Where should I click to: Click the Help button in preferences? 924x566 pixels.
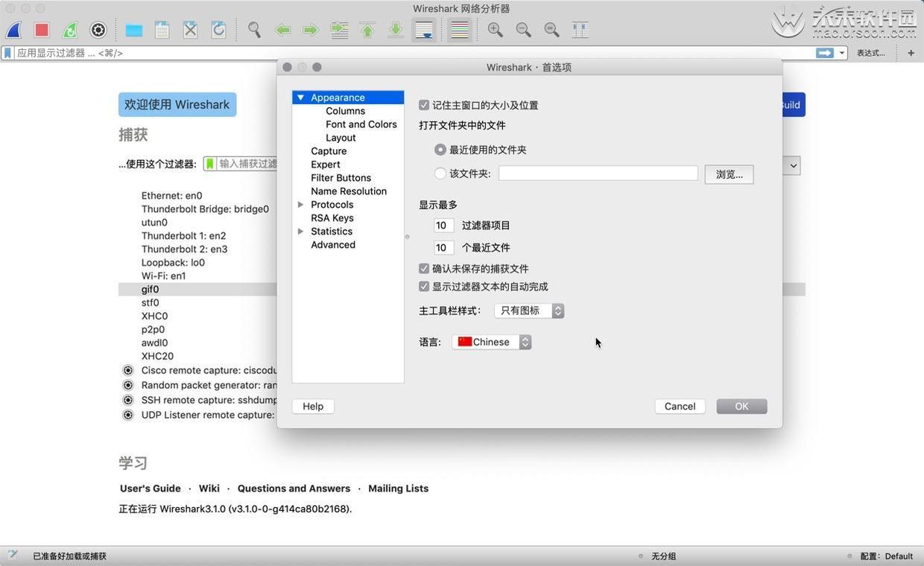point(313,406)
